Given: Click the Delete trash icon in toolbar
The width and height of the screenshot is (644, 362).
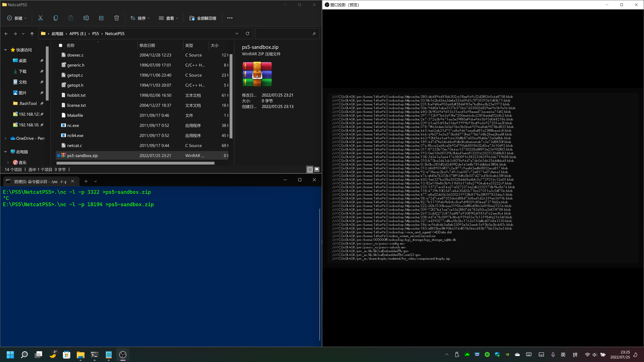Looking at the screenshot, I should [117, 18].
